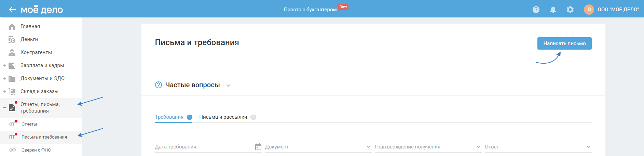
Task: Expand Частые вопросы chevron
Action: pyautogui.click(x=228, y=86)
